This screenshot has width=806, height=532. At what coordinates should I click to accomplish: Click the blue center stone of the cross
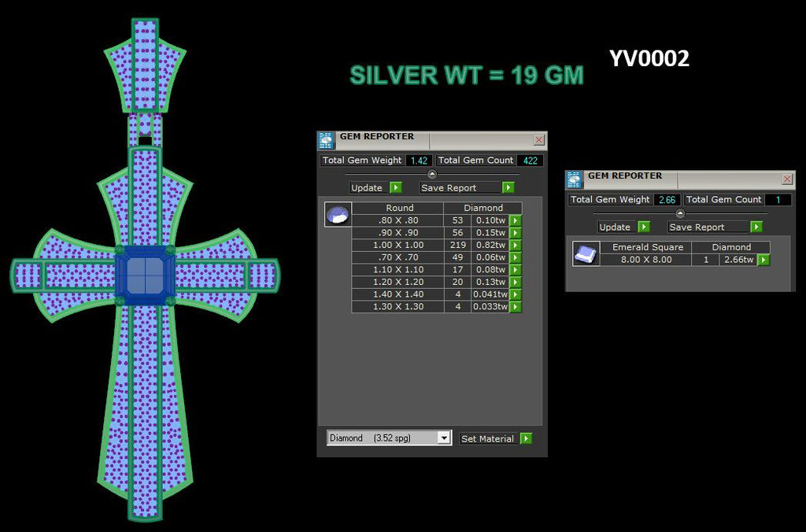[145, 275]
